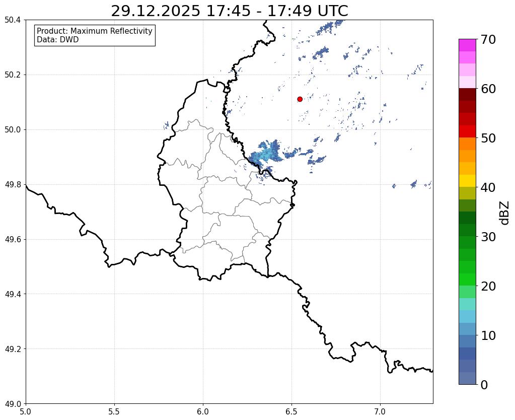This screenshot has height=420, width=515.
Task: Click the colorbar label 50
Action: click(488, 138)
